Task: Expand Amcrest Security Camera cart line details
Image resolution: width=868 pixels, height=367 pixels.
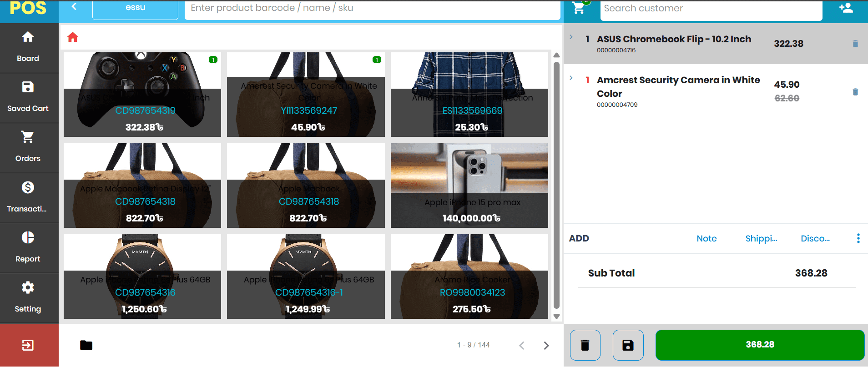Action: (571, 78)
